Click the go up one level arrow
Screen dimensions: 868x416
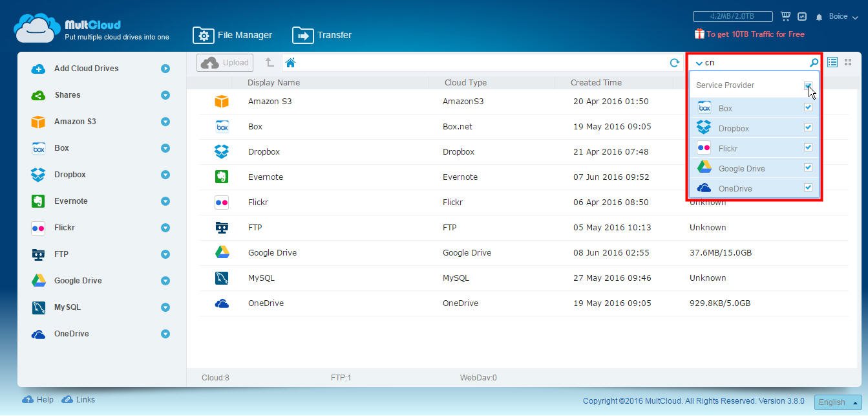click(x=270, y=63)
